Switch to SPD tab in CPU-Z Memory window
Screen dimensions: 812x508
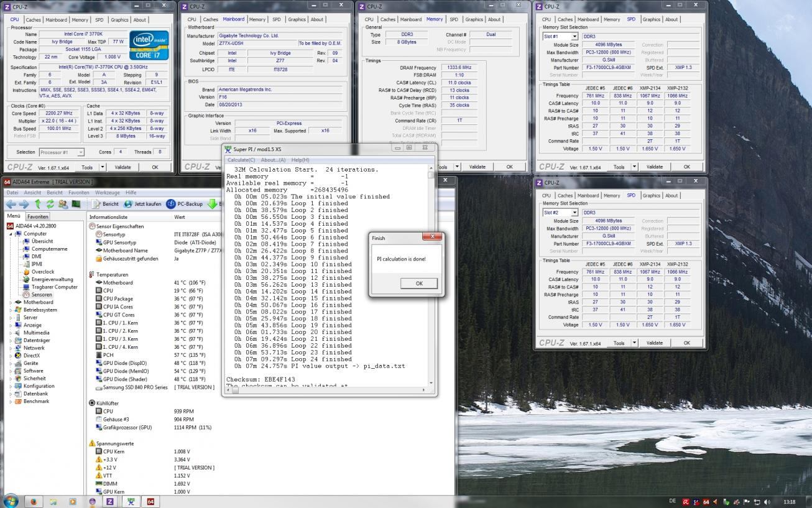[454, 19]
